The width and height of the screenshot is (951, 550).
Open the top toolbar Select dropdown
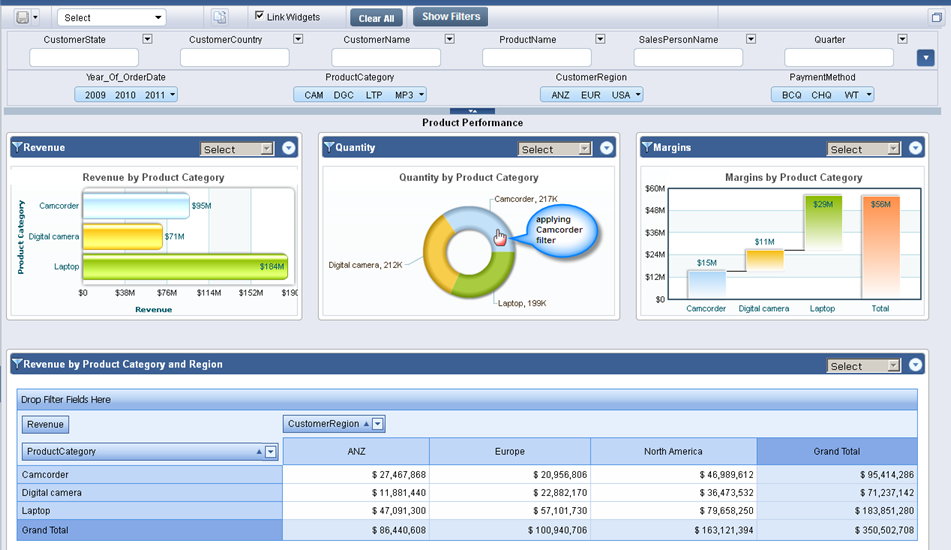(111, 17)
